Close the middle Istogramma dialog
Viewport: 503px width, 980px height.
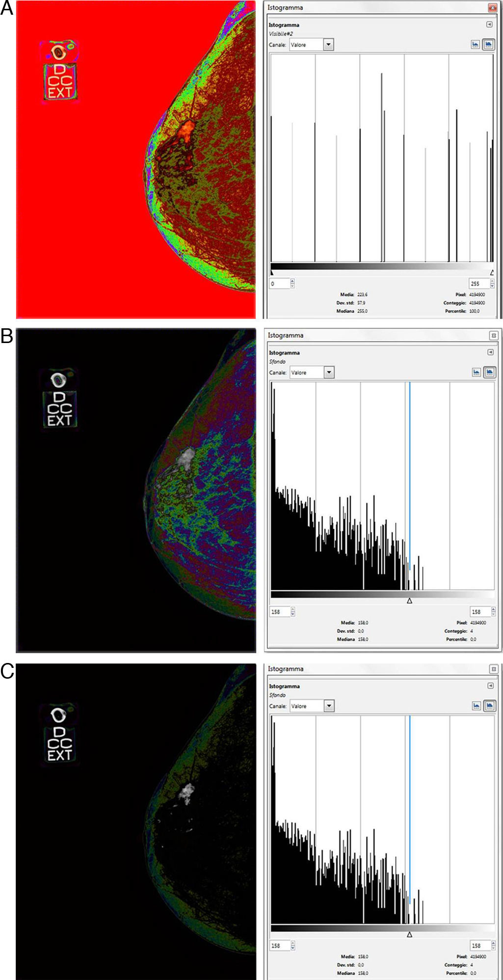click(x=493, y=336)
